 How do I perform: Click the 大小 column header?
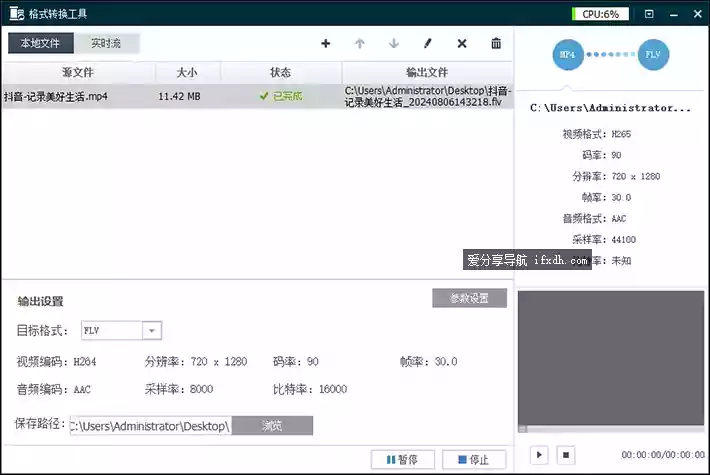187,72
